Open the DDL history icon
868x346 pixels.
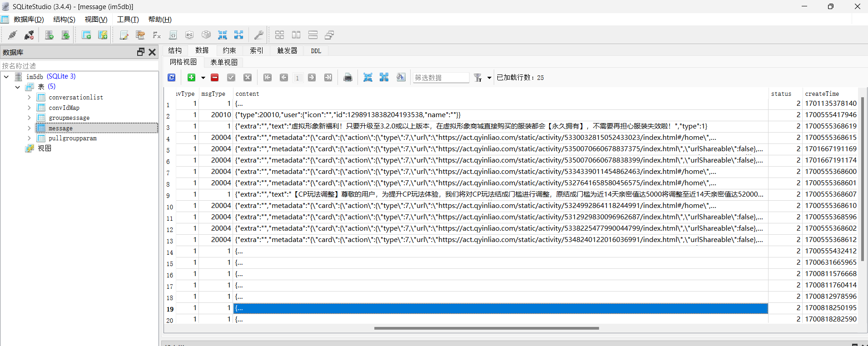point(140,35)
